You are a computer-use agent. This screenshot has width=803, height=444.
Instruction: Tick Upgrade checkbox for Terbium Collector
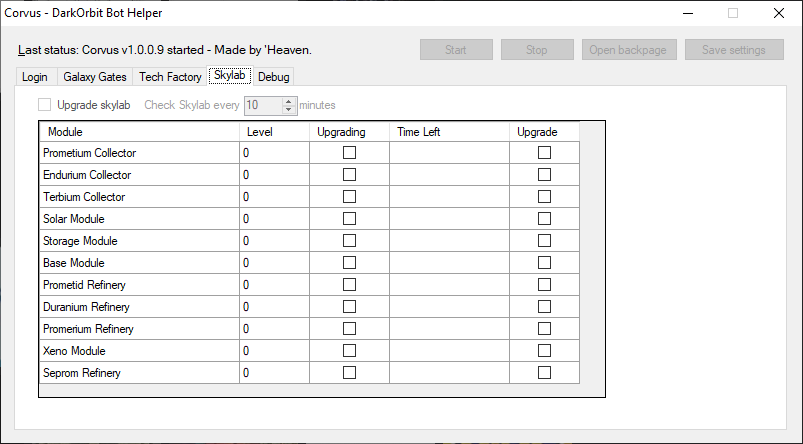pos(544,197)
